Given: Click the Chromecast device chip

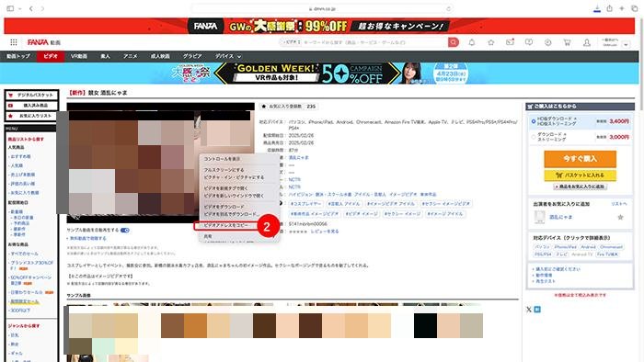Looking at the screenshot, I should 611,247.
